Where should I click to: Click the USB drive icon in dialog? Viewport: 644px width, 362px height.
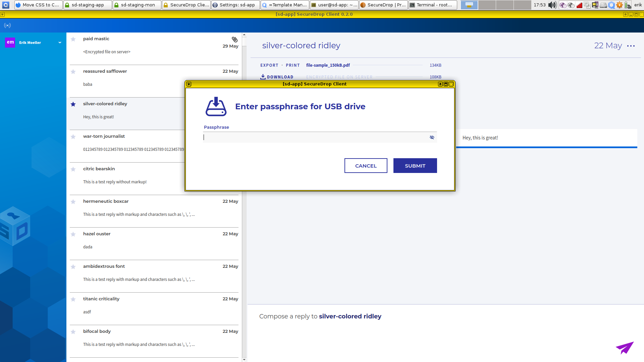coord(216,107)
